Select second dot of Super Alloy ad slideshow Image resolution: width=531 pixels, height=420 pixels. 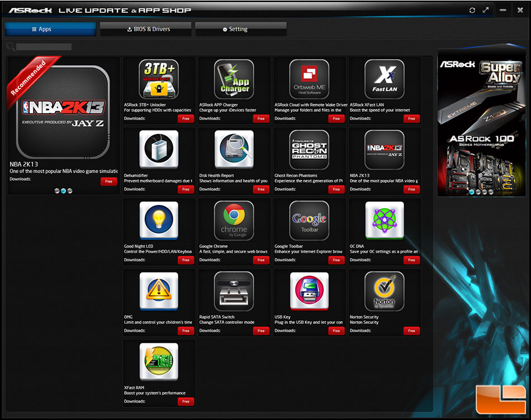point(478,192)
